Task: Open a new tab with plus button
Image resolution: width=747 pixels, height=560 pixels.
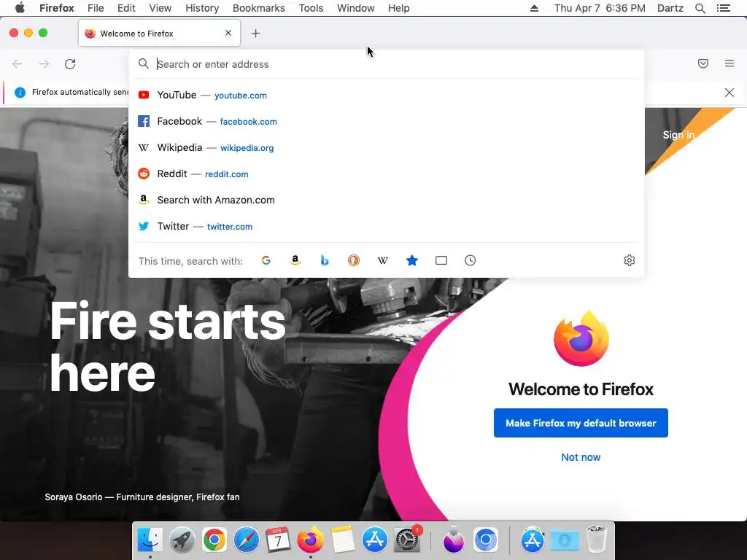Action: [x=256, y=34]
